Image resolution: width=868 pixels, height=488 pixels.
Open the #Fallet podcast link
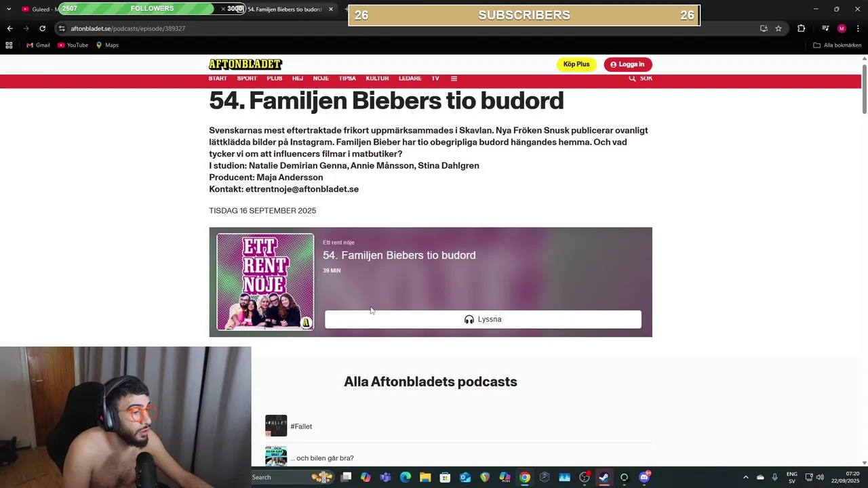[x=301, y=426]
